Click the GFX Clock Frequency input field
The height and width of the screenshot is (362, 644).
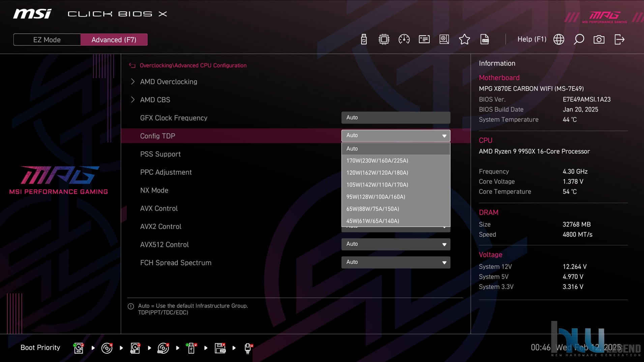click(x=396, y=118)
